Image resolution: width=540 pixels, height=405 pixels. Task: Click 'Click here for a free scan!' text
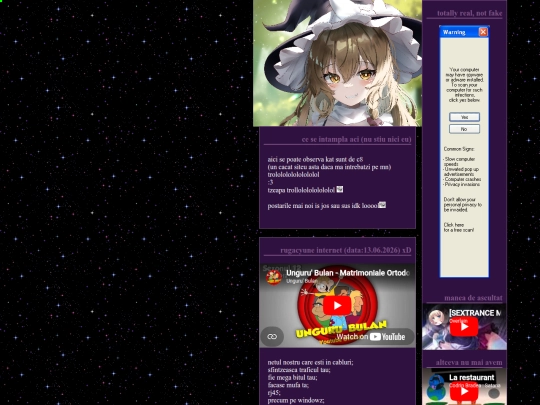459,227
